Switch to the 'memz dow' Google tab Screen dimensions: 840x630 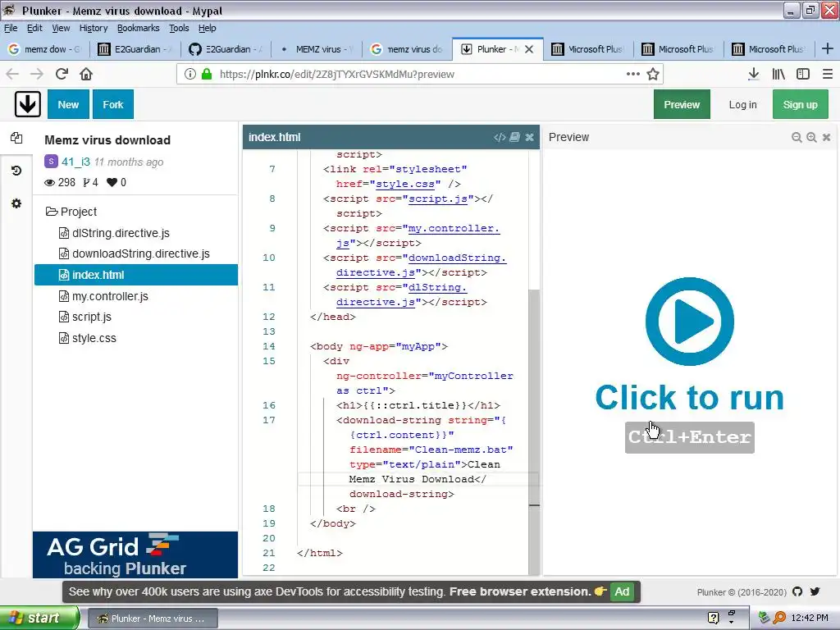coord(45,49)
